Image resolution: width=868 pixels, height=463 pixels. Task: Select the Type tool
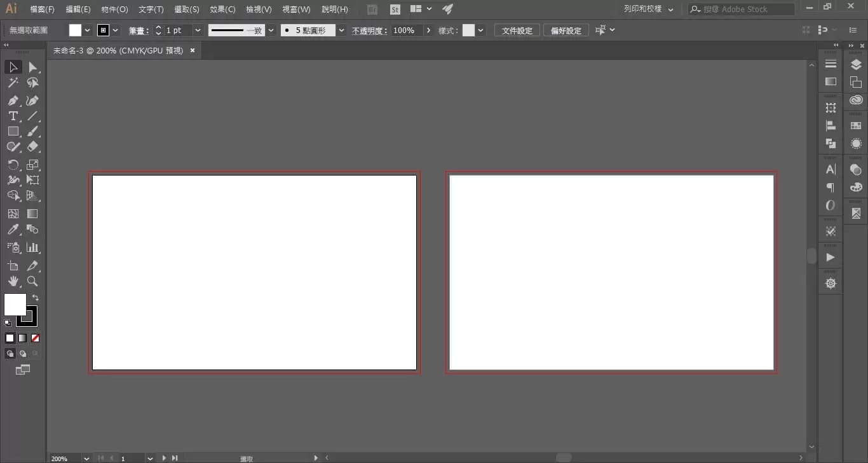click(13, 116)
